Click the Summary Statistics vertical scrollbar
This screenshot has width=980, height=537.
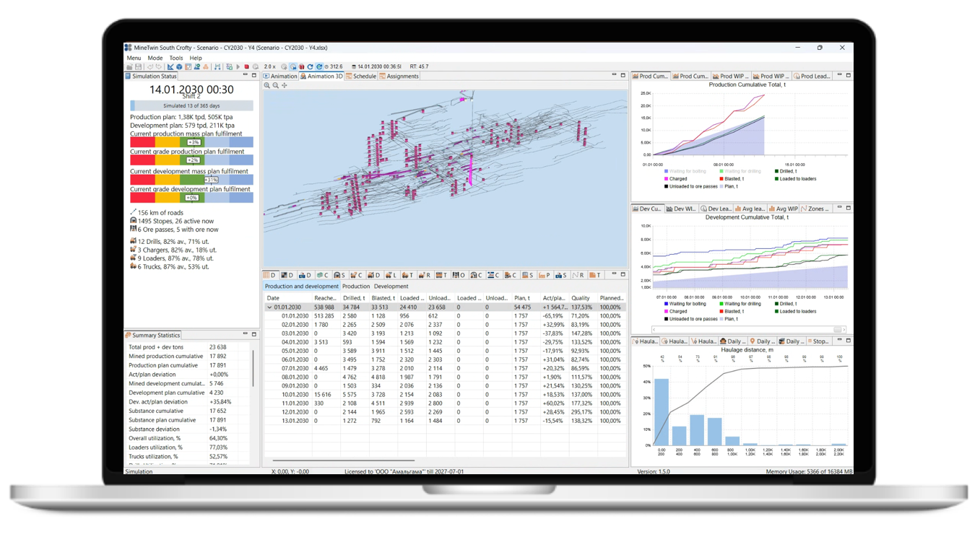coord(253,368)
